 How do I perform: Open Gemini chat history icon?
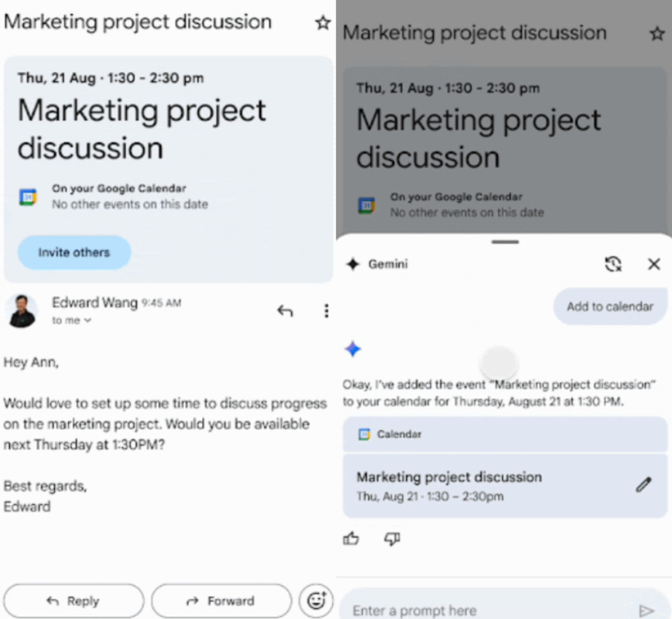click(x=613, y=264)
